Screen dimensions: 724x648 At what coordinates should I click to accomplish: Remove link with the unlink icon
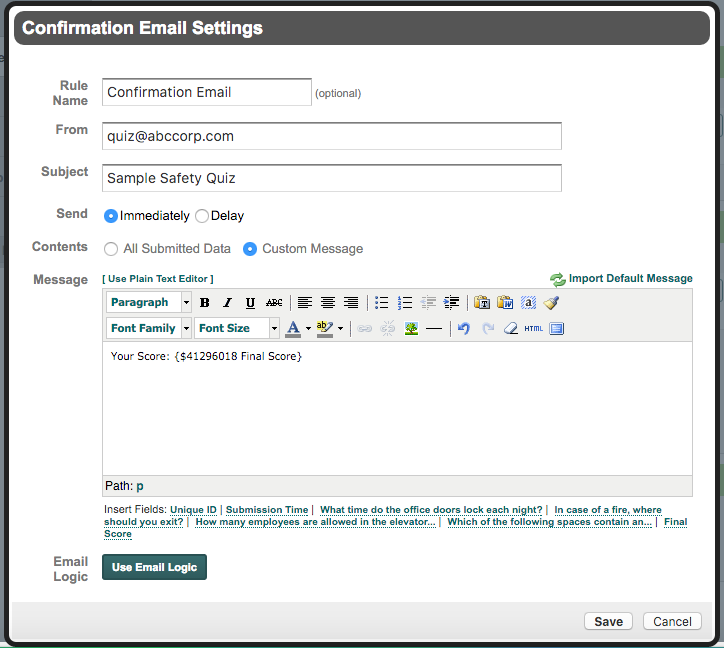point(387,328)
